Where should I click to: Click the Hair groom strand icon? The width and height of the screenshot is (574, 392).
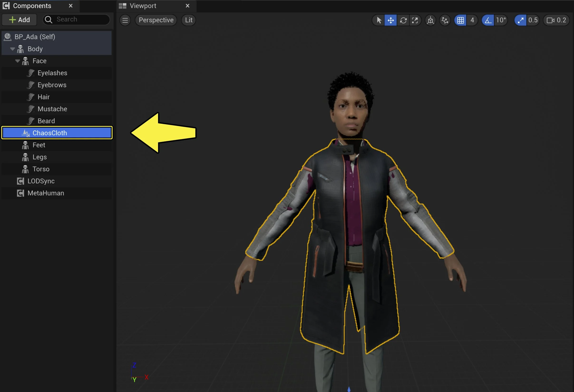pos(31,97)
